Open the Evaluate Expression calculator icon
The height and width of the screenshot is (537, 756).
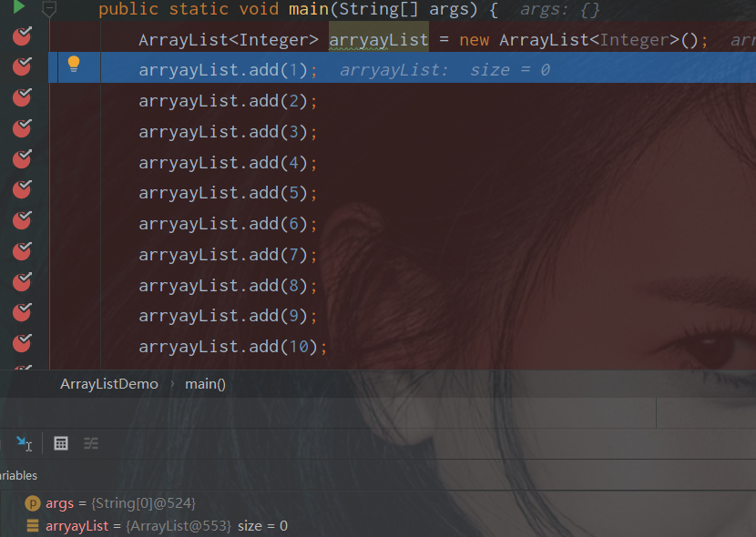[61, 443]
